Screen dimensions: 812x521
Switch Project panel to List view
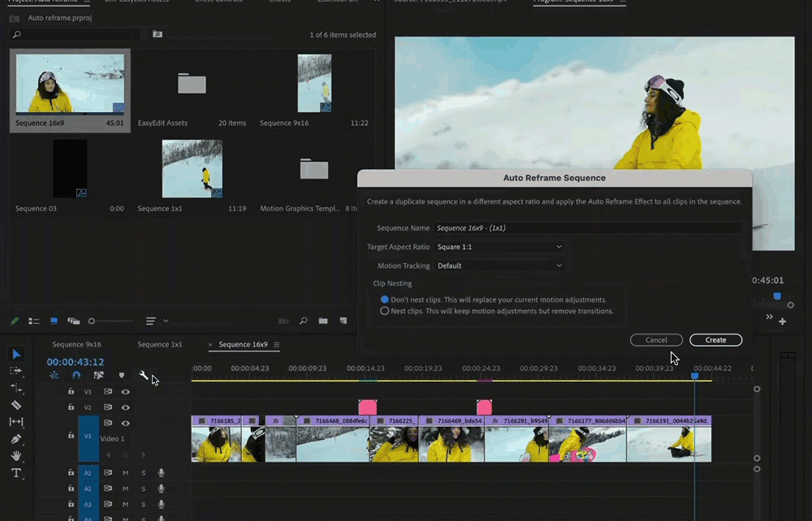[33, 321]
